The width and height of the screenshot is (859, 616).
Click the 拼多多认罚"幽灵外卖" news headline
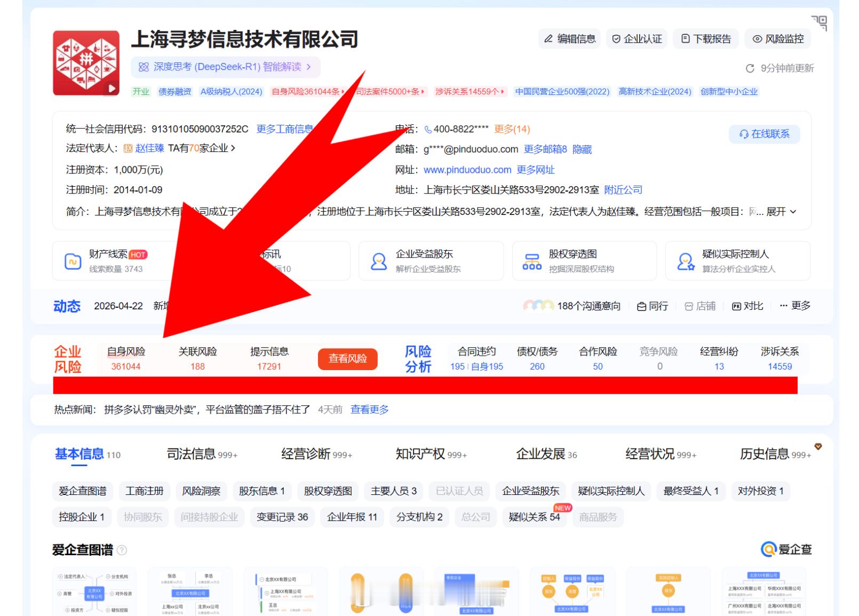207,410
